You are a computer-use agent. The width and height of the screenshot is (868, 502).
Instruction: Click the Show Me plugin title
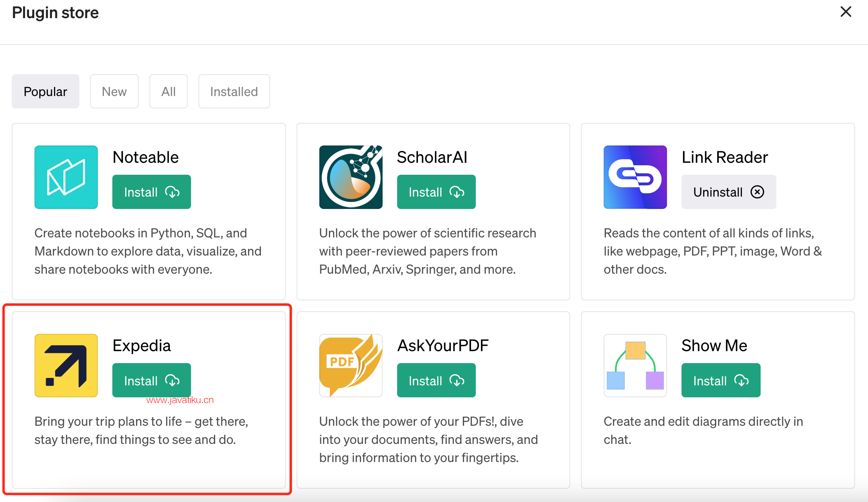click(x=714, y=345)
